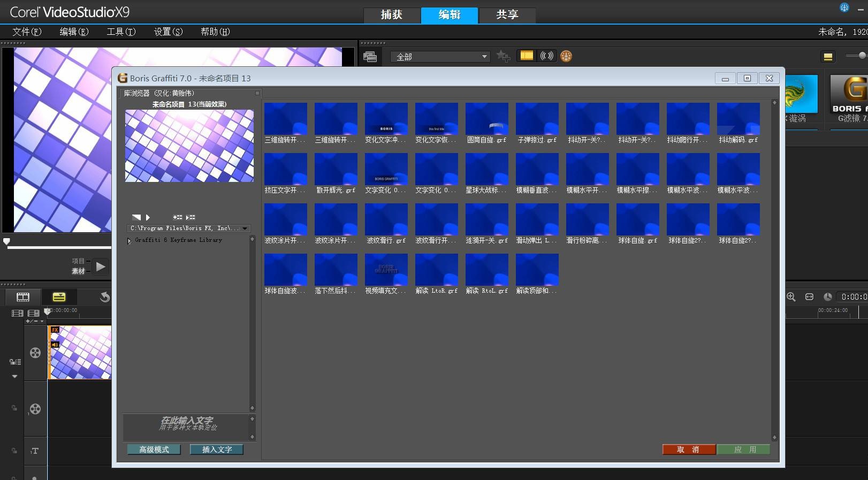This screenshot has height=480, width=868.
Task: Select the timeline view icon
Action: tap(59, 297)
